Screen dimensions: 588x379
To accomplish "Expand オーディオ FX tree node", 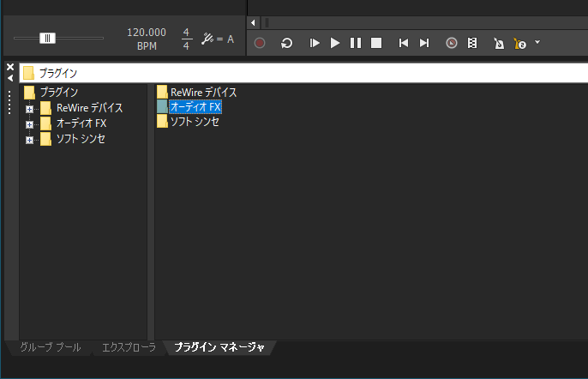I will 30,123.
